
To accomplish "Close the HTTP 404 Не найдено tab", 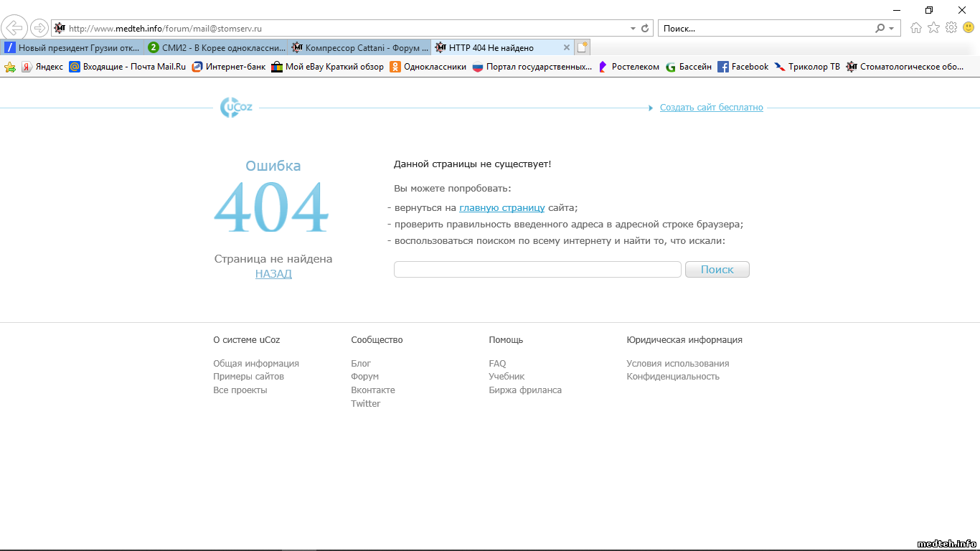I will point(567,48).
